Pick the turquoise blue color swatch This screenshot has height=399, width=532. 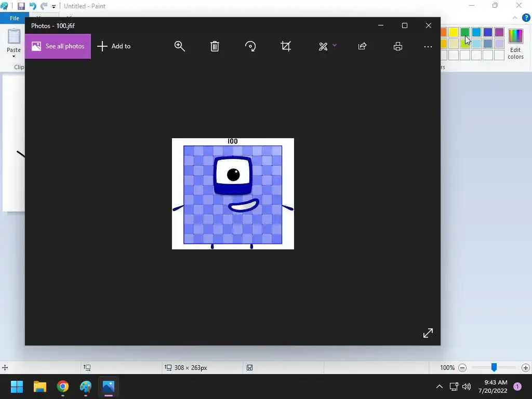pos(476,32)
